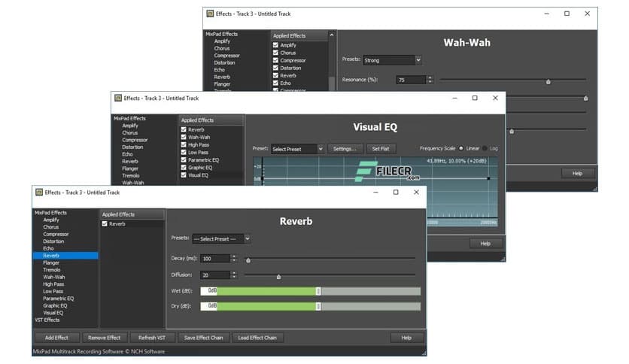Increase Decay value with the up spinner arrow
Viewport: 629px width, 364px height.
click(x=234, y=256)
